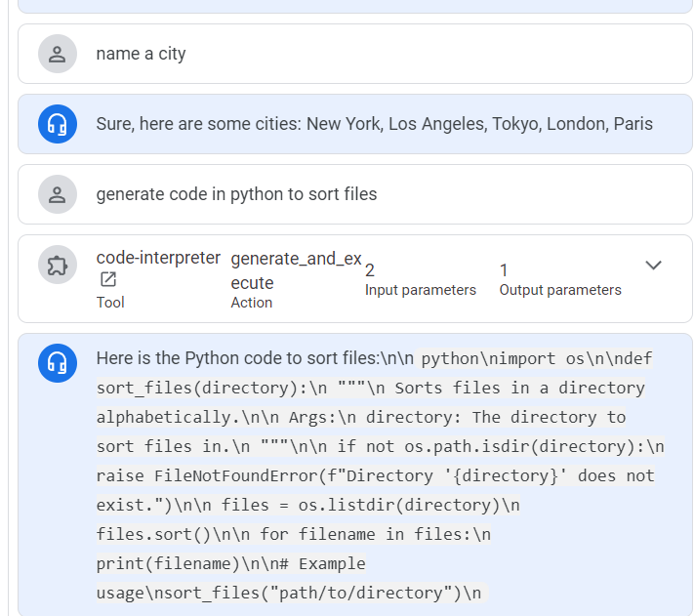The height and width of the screenshot is (616, 694).
Task: Click 'generate code in python to sort files' message
Action: pos(236,194)
